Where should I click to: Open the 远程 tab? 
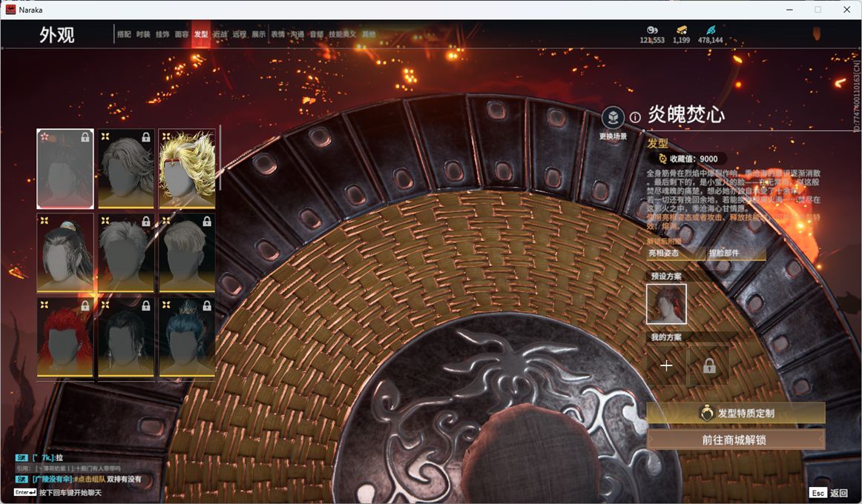pyautogui.click(x=239, y=34)
